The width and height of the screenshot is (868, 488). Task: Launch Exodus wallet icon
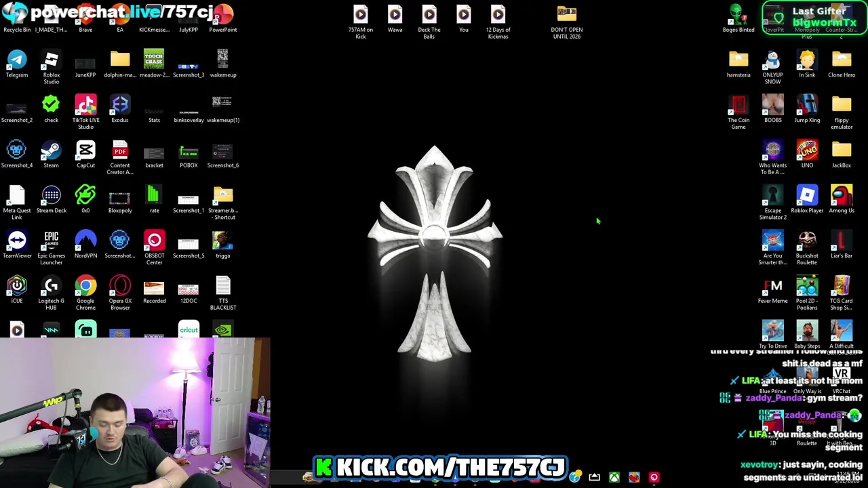[120, 109]
